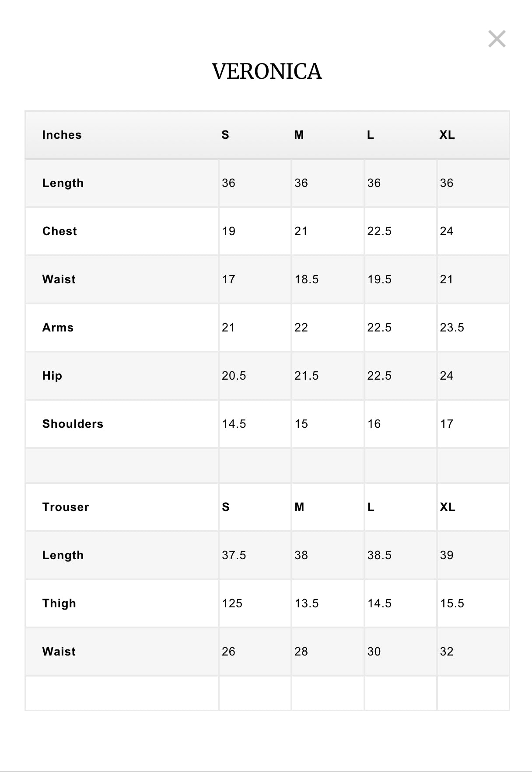The height and width of the screenshot is (772, 532).
Task: Select the Inches header cell
Action: [62, 135]
